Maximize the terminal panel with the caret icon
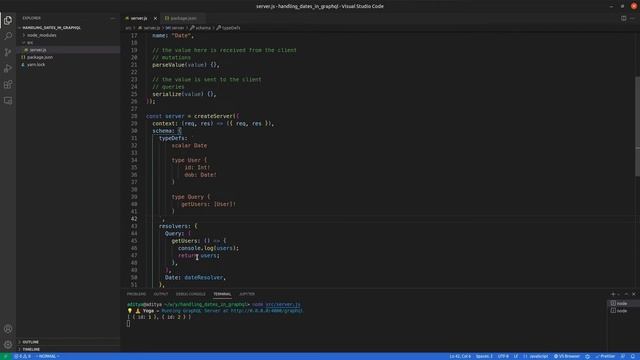Viewport: 640px width, 360px height. (627, 294)
